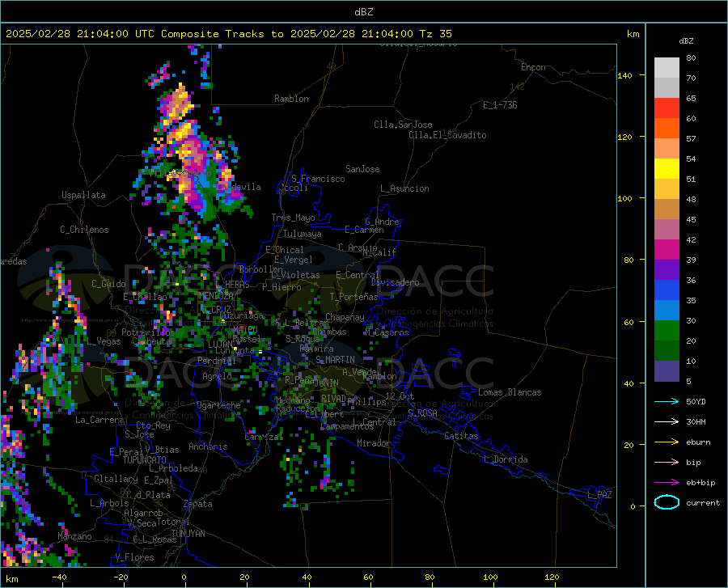Click the 'TUPUNGATO' label on map
The width and height of the screenshot is (728, 588).
click(145, 460)
